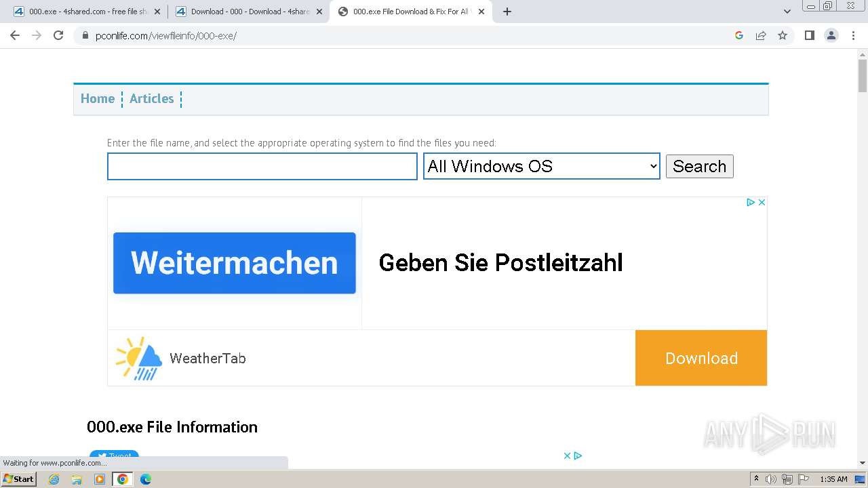Click the Tweet button

[x=114, y=455]
